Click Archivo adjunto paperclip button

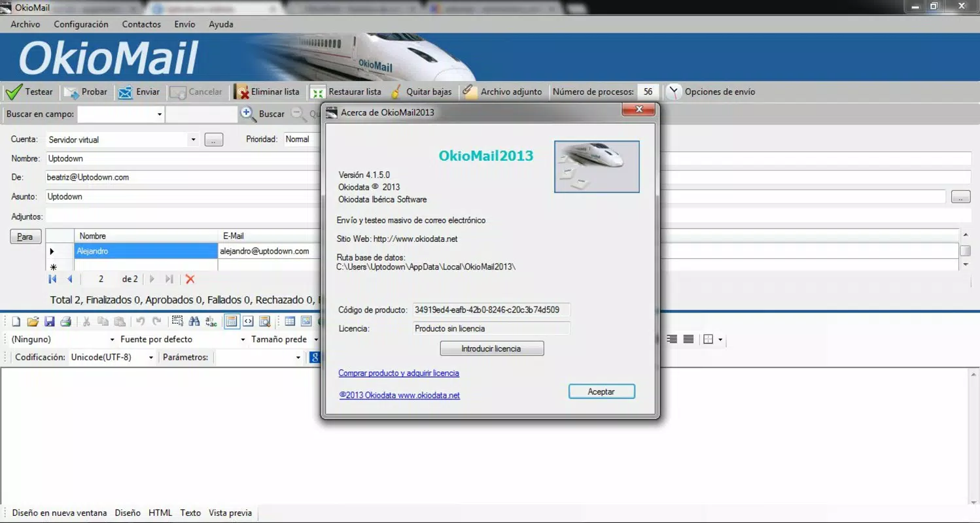click(x=502, y=92)
